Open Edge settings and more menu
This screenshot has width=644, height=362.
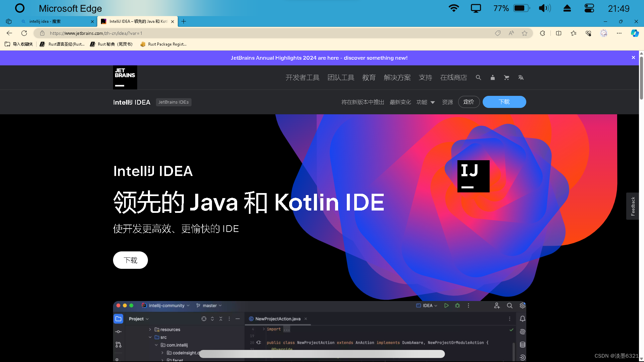click(619, 33)
